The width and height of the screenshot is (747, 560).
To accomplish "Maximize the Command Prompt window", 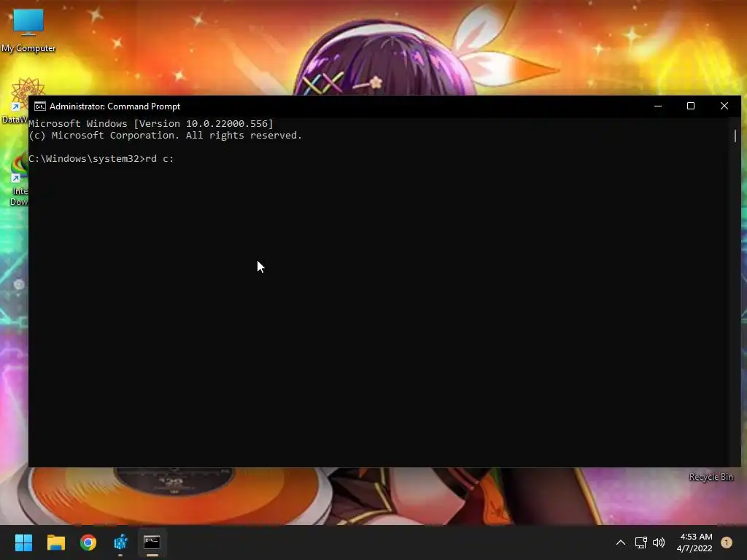I will 691,106.
